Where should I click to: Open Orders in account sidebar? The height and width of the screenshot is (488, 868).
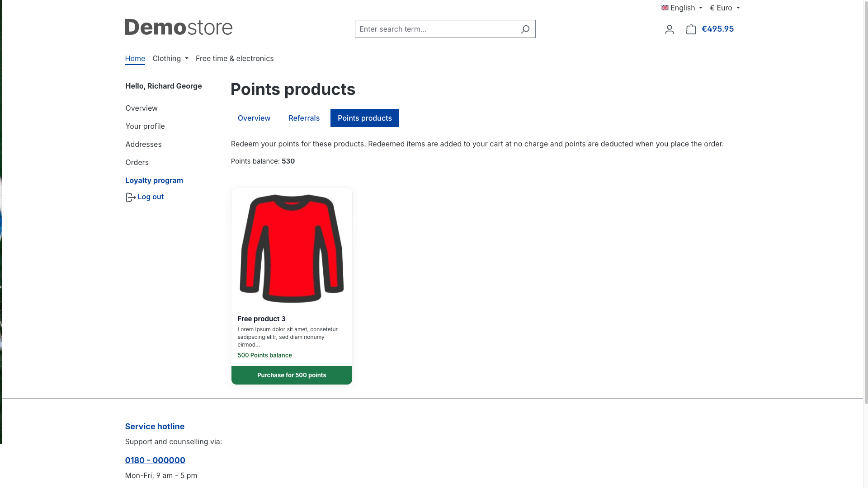137,162
